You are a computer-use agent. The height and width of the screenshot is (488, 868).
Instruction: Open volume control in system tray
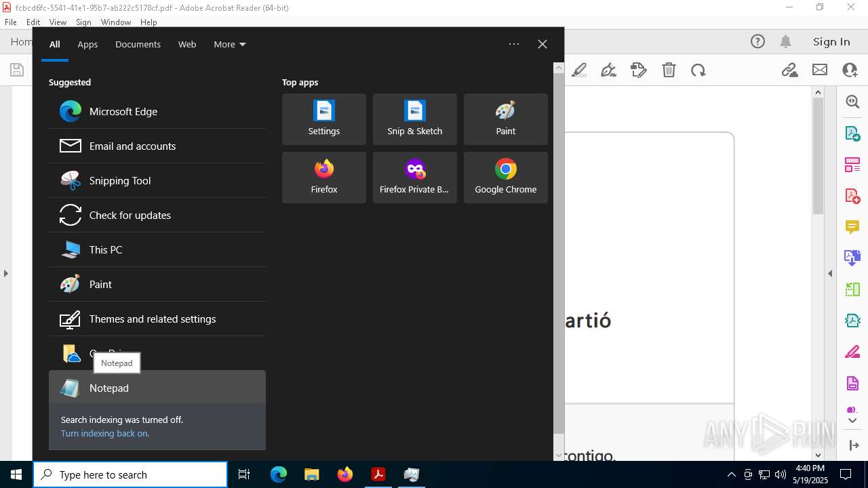tap(781, 474)
